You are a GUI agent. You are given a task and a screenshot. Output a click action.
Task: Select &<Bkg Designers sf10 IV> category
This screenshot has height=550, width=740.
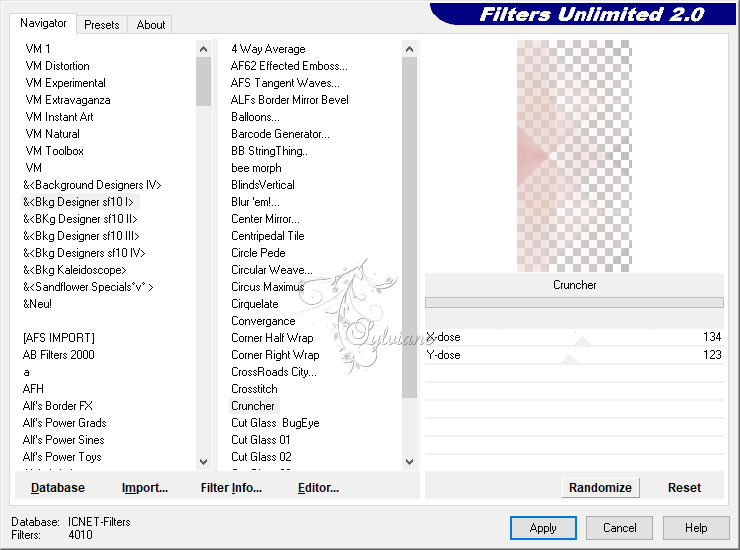coord(84,253)
